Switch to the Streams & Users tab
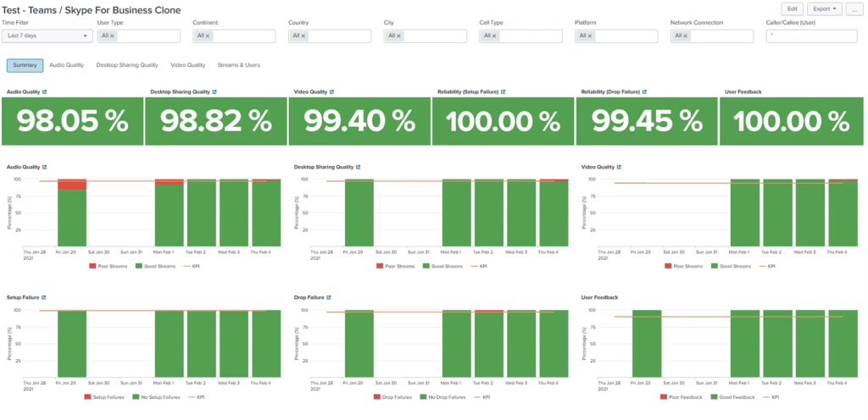The height and width of the screenshot is (420, 868). pyautogui.click(x=238, y=65)
